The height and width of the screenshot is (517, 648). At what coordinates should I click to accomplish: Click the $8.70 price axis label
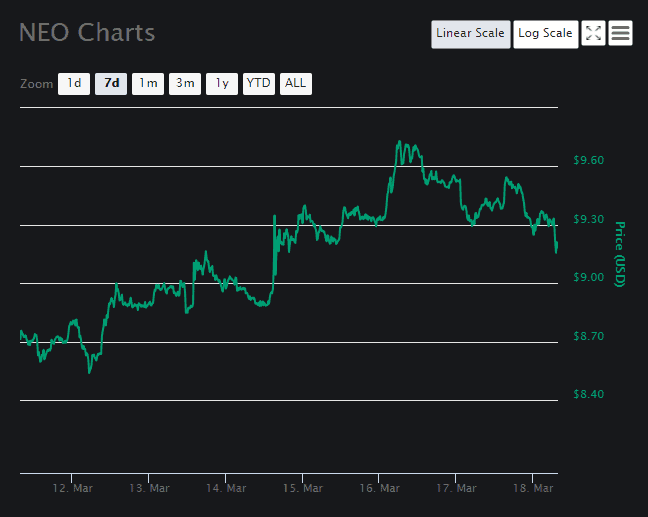(588, 336)
